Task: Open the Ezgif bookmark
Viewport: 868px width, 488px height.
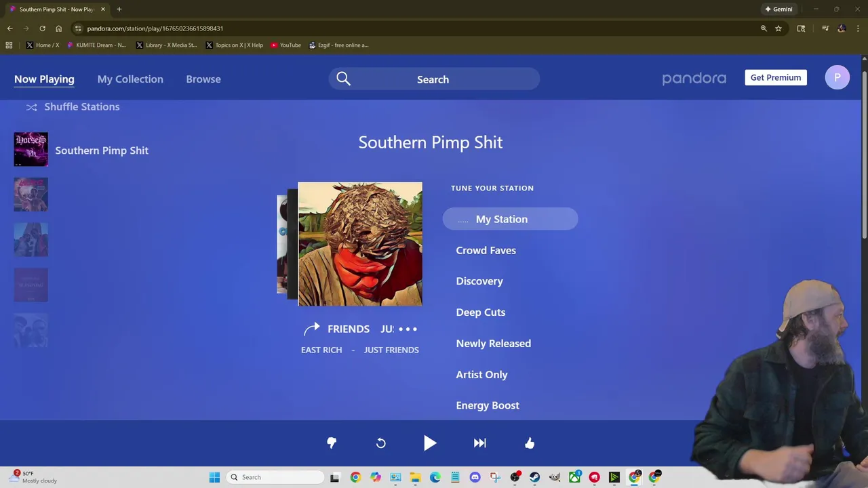Action: 338,45
